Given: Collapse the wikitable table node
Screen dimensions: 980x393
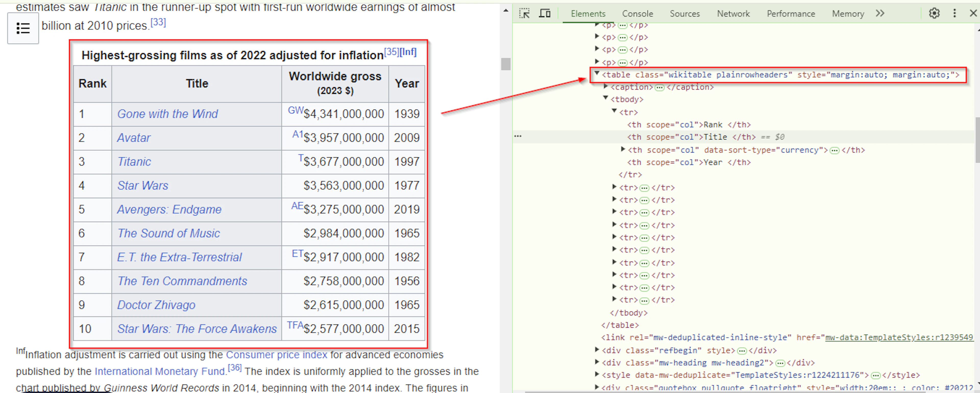Looking at the screenshot, I should pos(597,74).
